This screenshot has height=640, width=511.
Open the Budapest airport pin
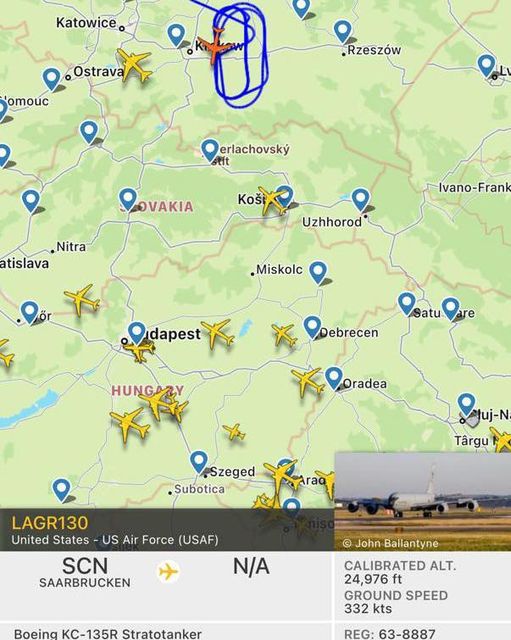click(137, 333)
